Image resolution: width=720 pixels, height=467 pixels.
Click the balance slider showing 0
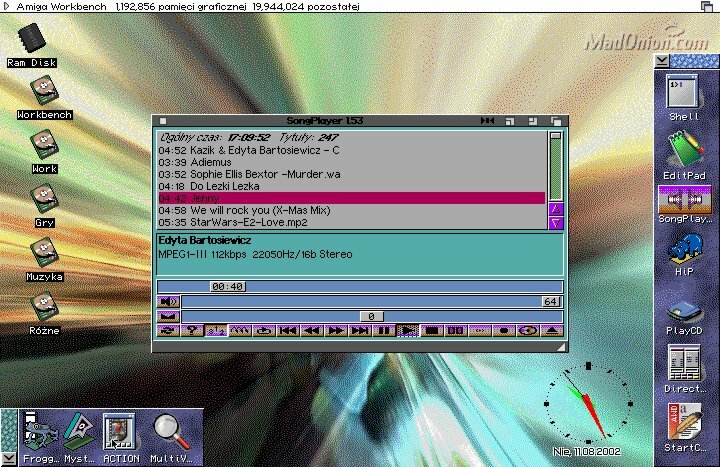coord(372,316)
